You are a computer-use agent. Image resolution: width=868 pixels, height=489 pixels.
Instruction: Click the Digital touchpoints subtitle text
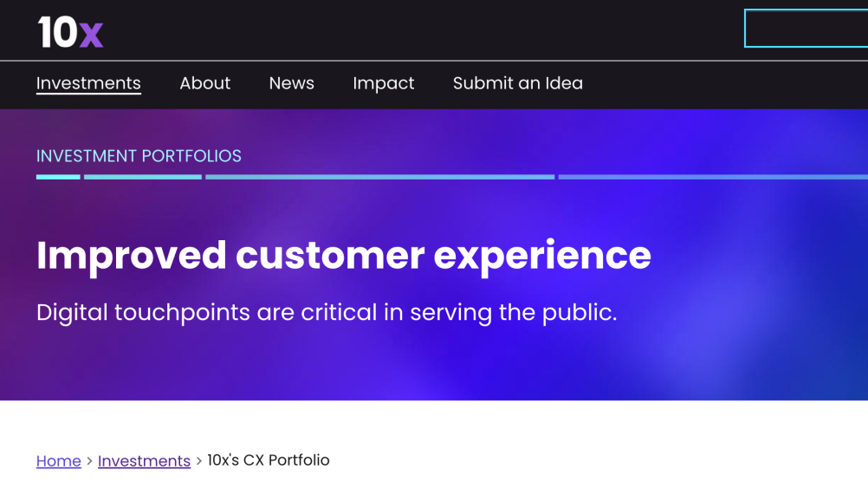(x=327, y=312)
